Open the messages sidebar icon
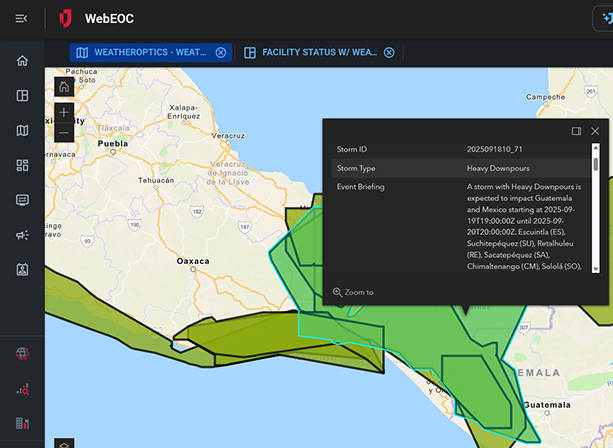Viewport: 613px width, 448px height. (22, 200)
